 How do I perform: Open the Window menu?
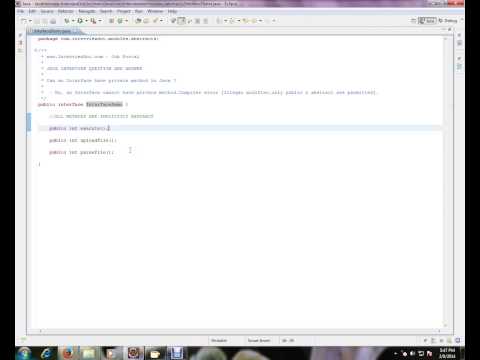coord(155,11)
